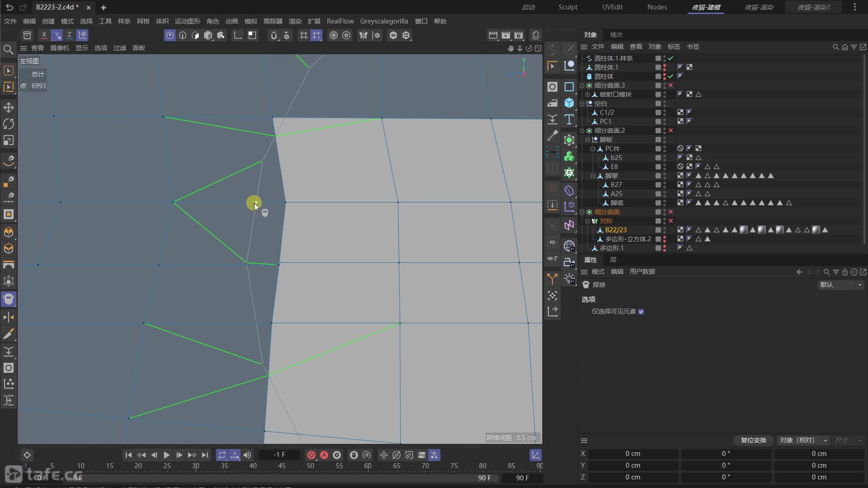Open the 网格 menu

pyautogui.click(x=143, y=21)
